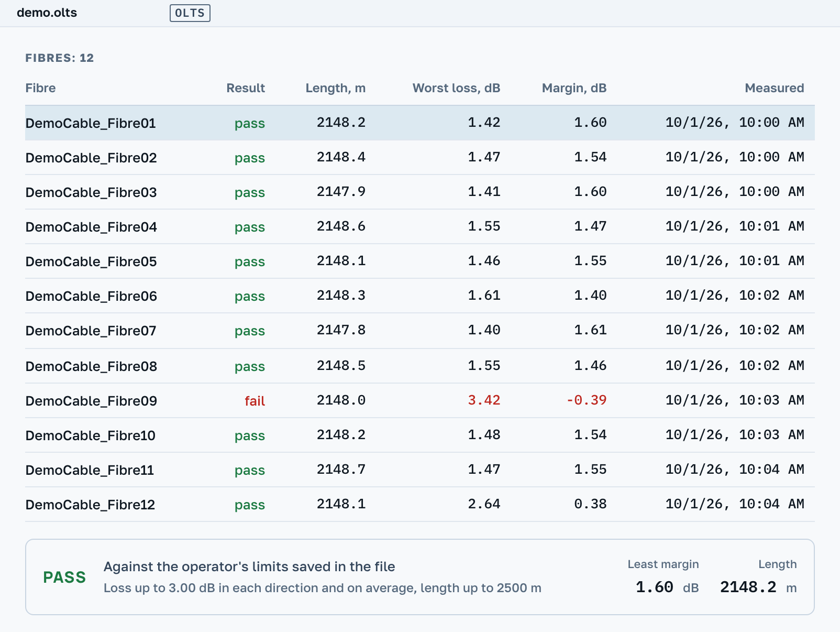Choose the DemoCable_Fibre04 entry
Viewport: 840px width, 632px height.
(x=419, y=226)
